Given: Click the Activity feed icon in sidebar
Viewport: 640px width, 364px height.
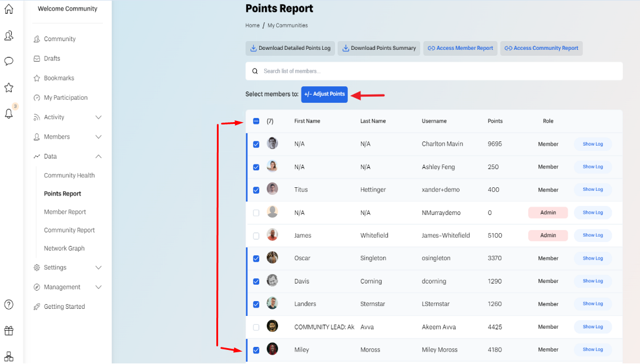Looking at the screenshot, I should [37, 117].
